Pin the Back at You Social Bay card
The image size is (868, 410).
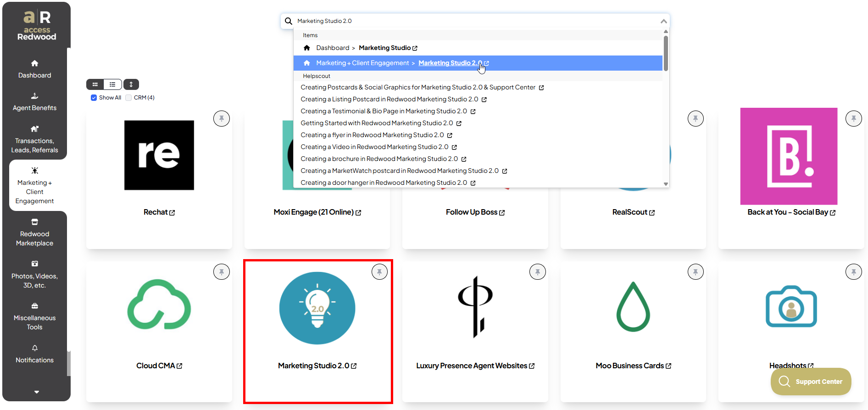coord(854,119)
